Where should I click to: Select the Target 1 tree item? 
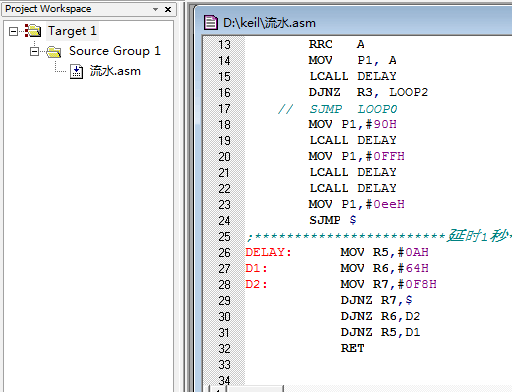pos(72,31)
